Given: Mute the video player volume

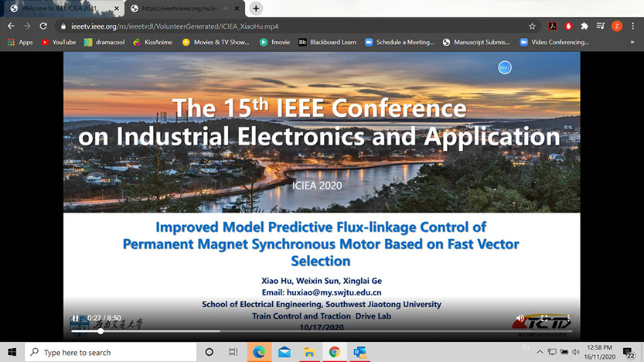Looking at the screenshot, I should [520, 318].
